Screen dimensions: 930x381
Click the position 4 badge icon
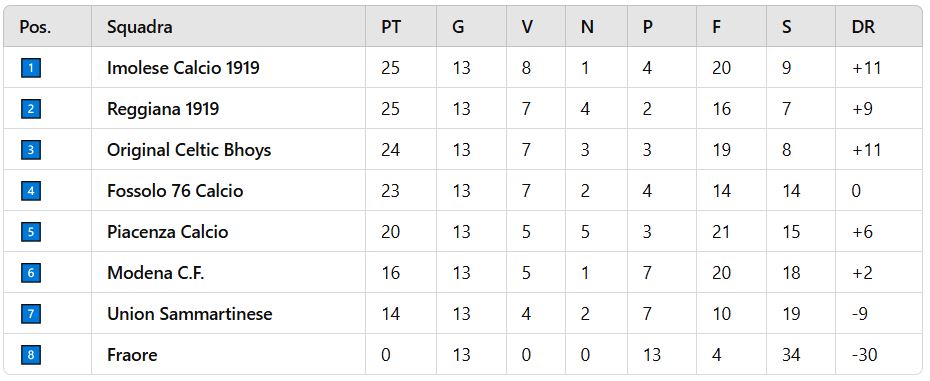coord(31,190)
